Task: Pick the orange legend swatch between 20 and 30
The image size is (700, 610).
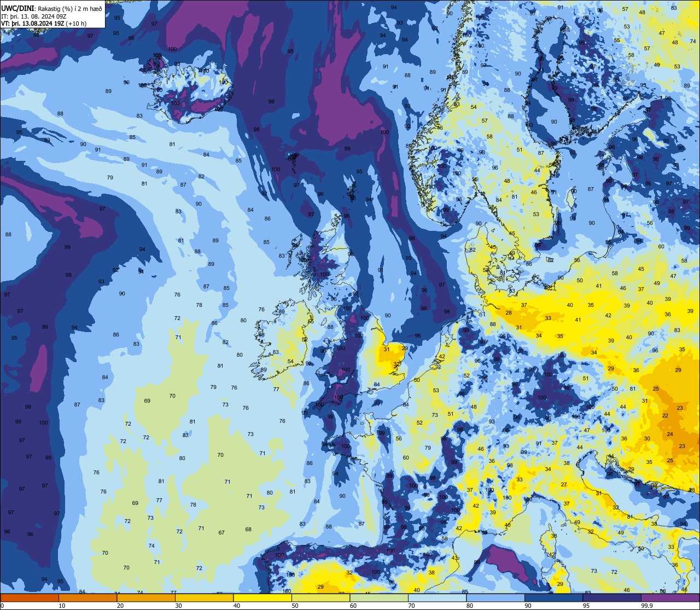Action: (146, 598)
